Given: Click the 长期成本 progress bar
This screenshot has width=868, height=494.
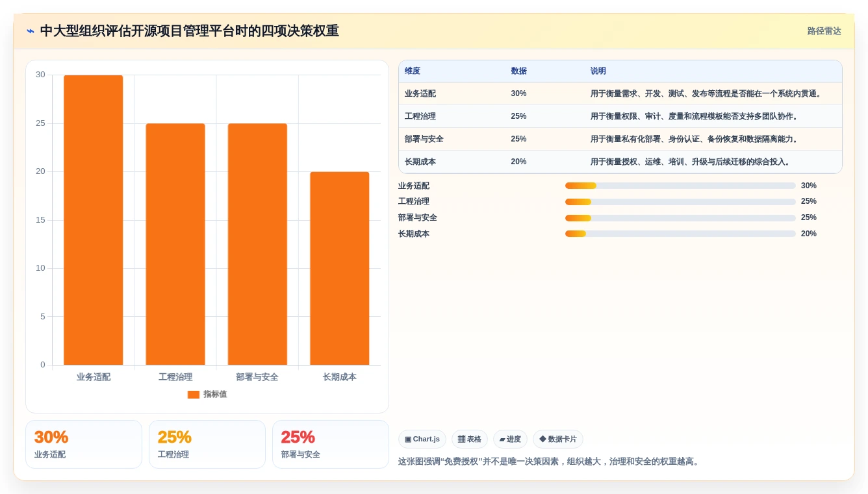Looking at the screenshot, I should 680,234.
